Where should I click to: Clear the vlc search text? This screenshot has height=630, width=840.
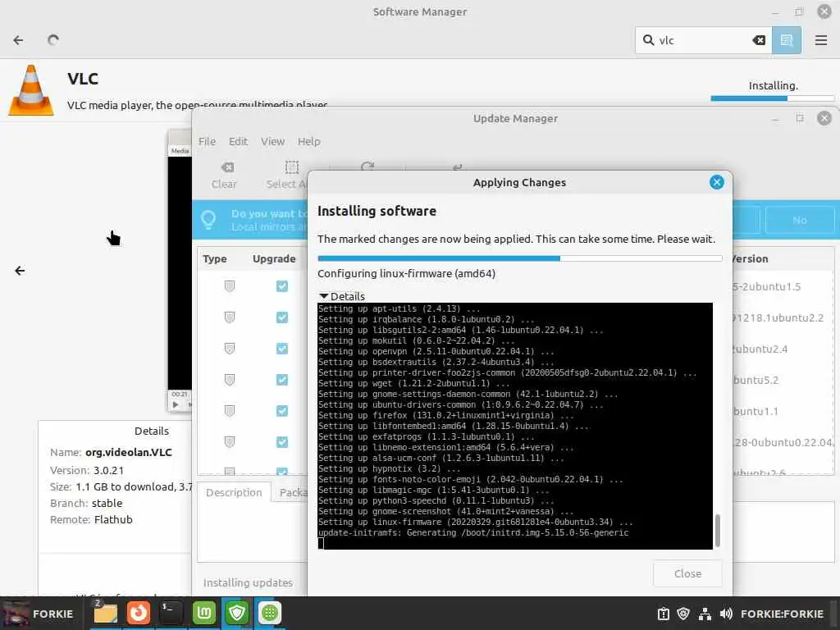click(x=759, y=40)
